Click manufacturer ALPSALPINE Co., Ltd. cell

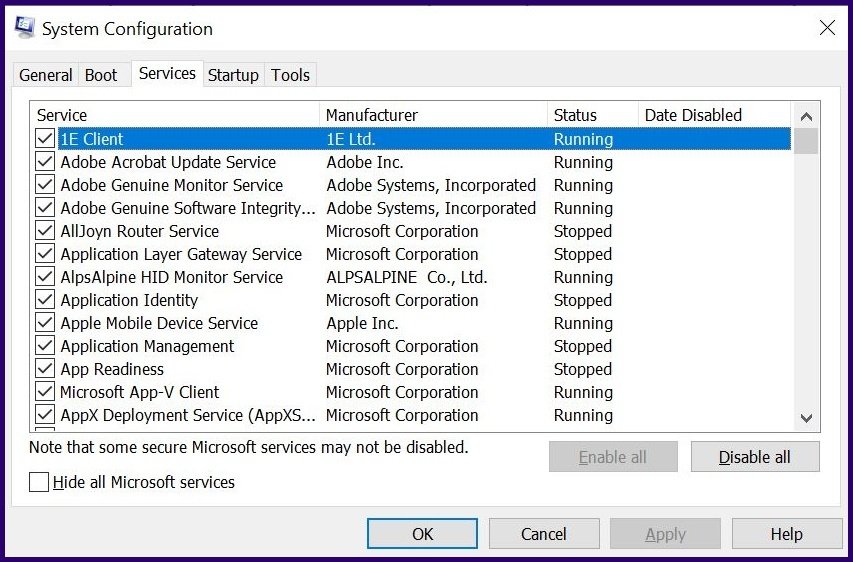coord(407,276)
